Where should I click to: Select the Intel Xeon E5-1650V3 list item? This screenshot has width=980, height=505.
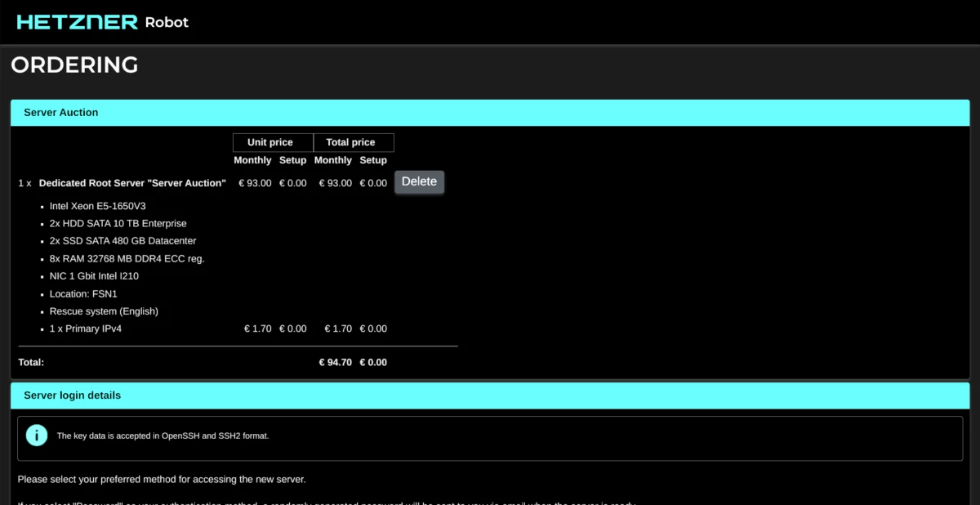97,206
